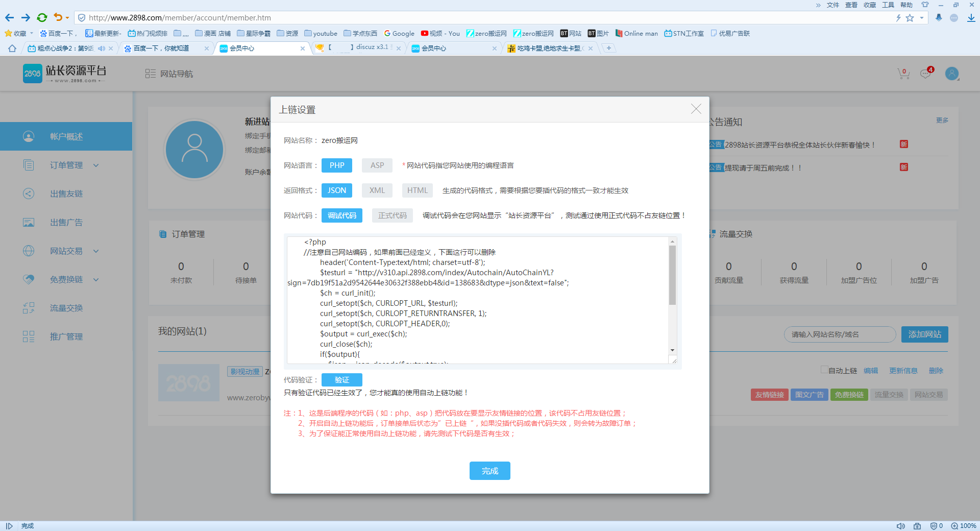Click the 完成 button to finish
This screenshot has width=980, height=531.
click(x=489, y=470)
